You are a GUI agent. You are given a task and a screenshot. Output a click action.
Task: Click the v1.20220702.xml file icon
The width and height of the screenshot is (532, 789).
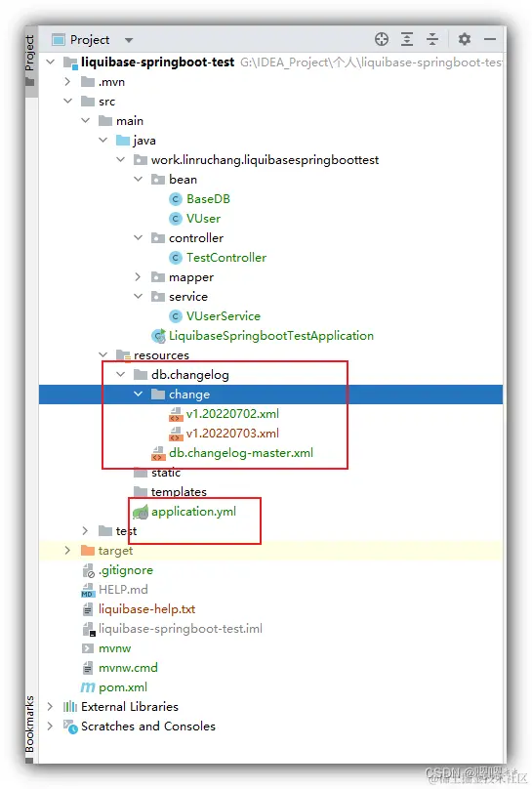click(x=176, y=414)
